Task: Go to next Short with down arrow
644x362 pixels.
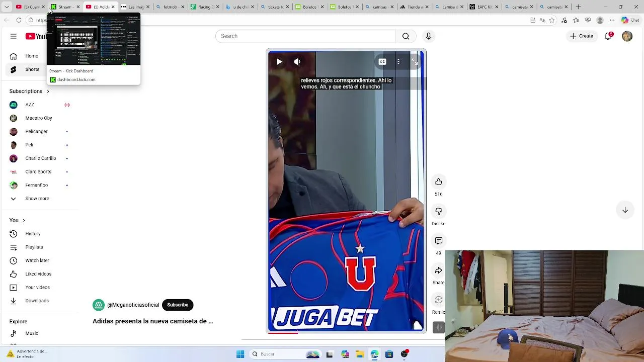Action: point(625,210)
